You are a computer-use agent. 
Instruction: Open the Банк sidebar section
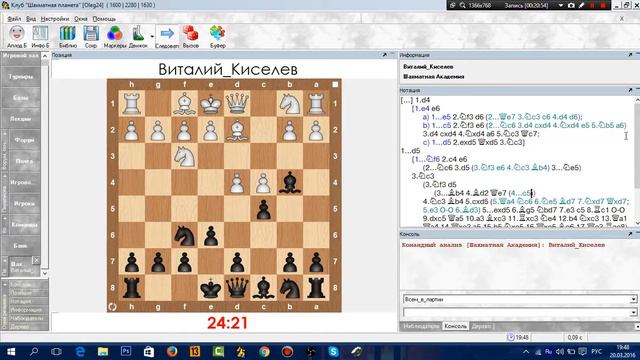click(x=21, y=246)
